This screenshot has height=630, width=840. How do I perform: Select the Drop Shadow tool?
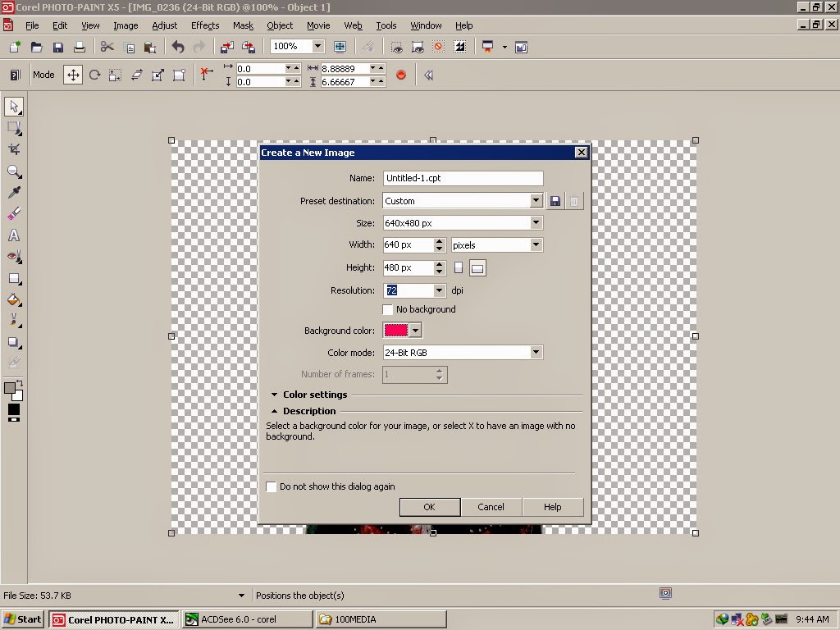coord(15,343)
